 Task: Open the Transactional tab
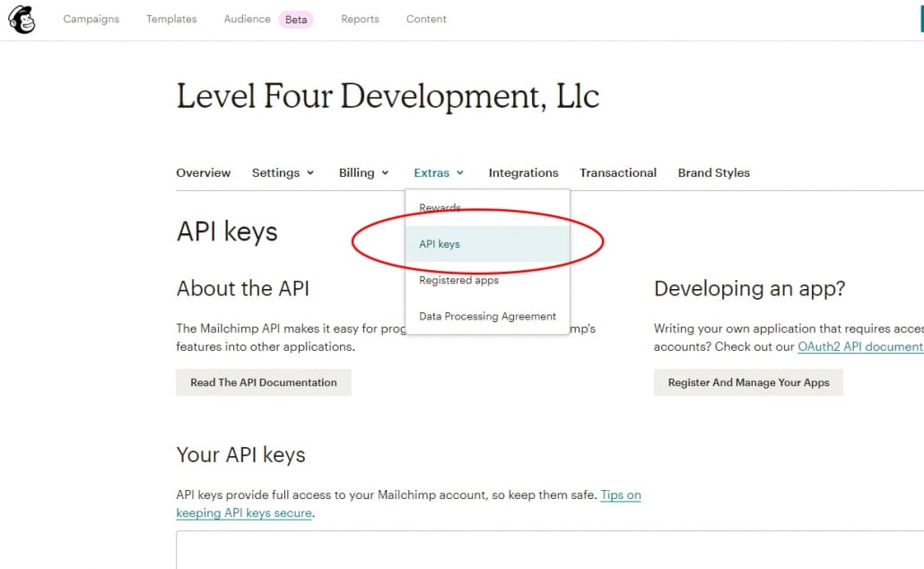coord(617,172)
